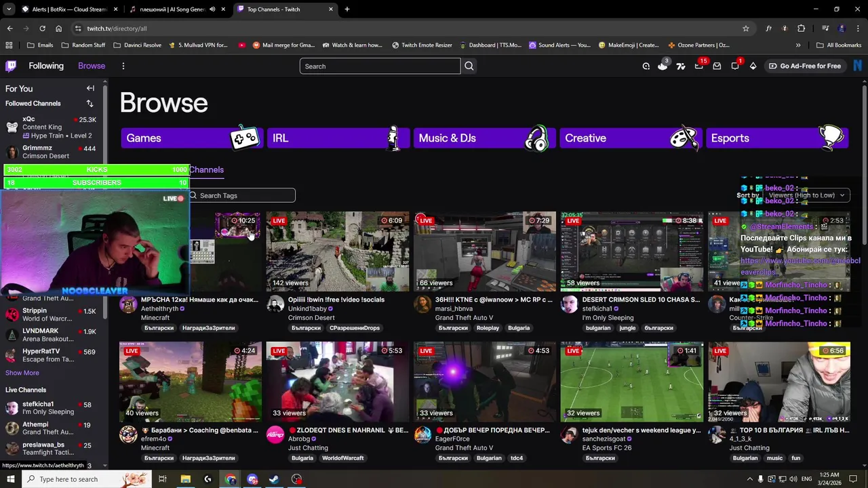Click the Mullvad VPN bookmark
This screenshot has width=868, height=488.
click(x=197, y=45)
